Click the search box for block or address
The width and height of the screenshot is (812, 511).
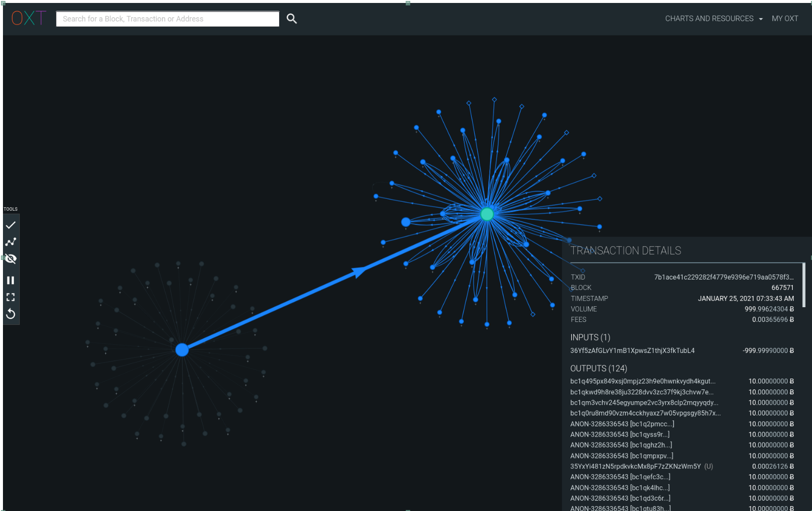[x=167, y=19]
